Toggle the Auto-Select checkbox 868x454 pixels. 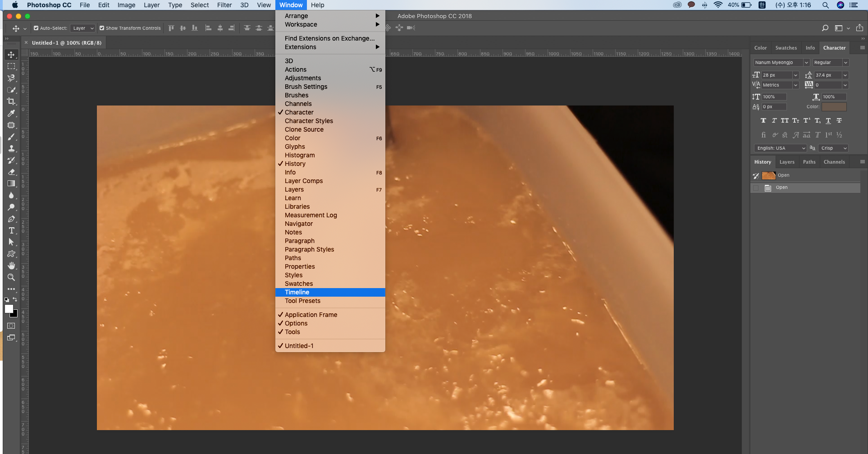coord(36,28)
